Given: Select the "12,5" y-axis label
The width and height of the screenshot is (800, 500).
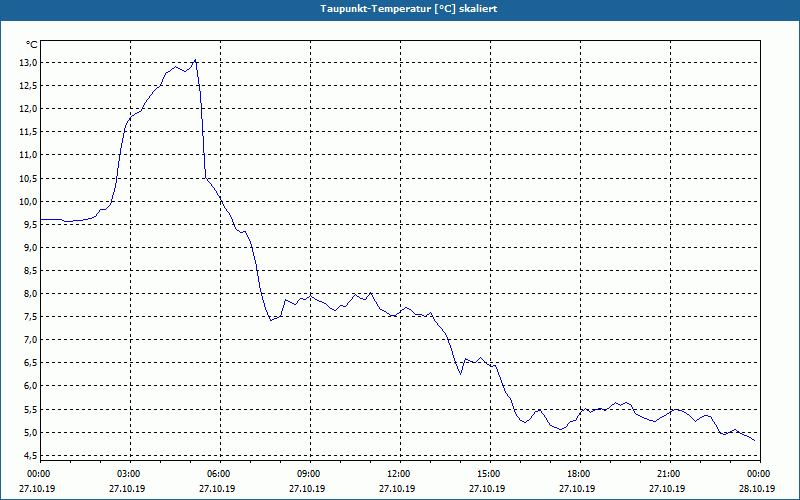Looking at the screenshot, I should click(28, 86).
